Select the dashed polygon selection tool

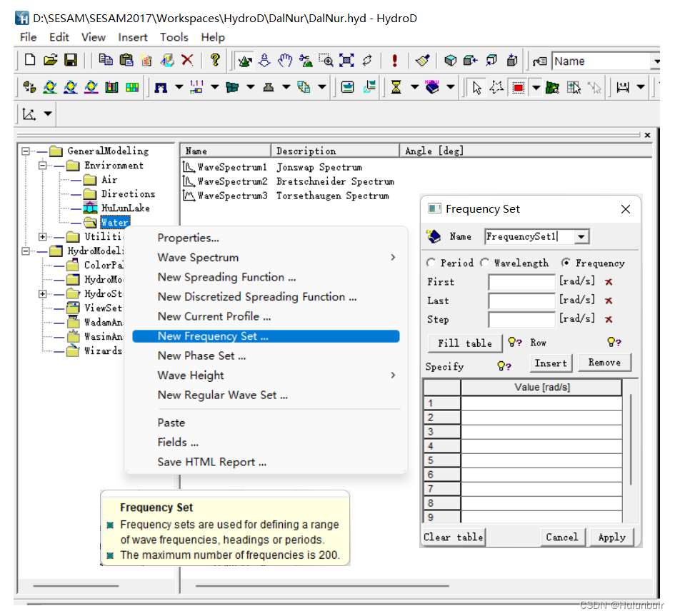coord(496,88)
